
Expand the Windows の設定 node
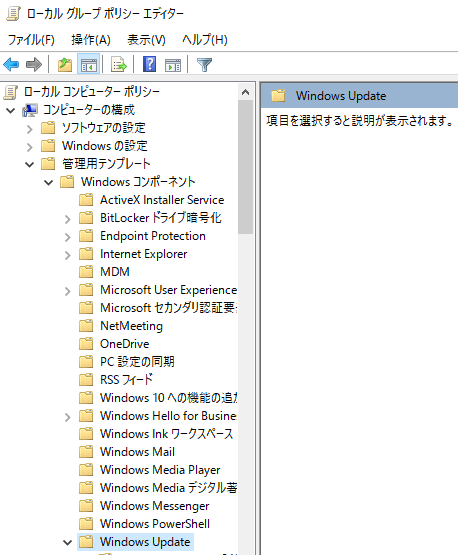pyautogui.click(x=30, y=147)
